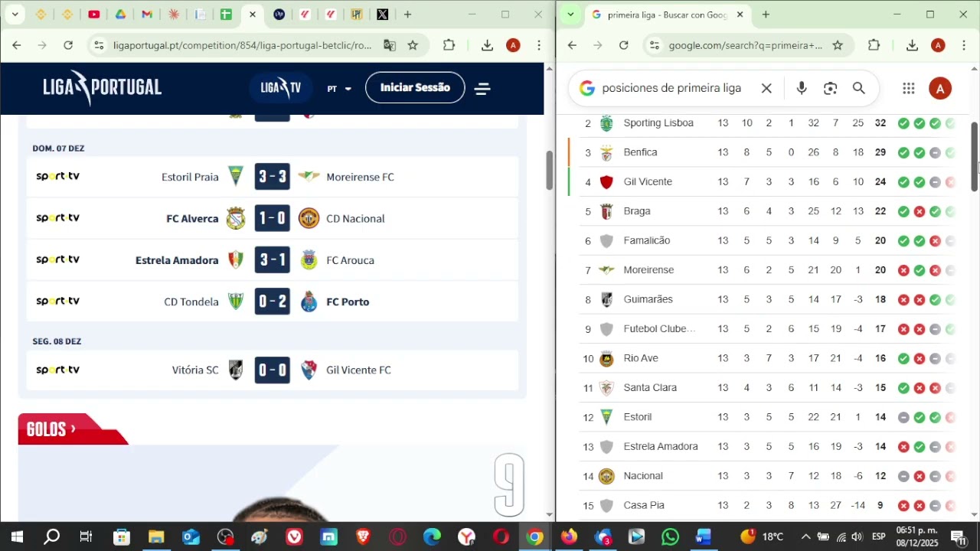Click the Liga Portugal logo

point(102,88)
